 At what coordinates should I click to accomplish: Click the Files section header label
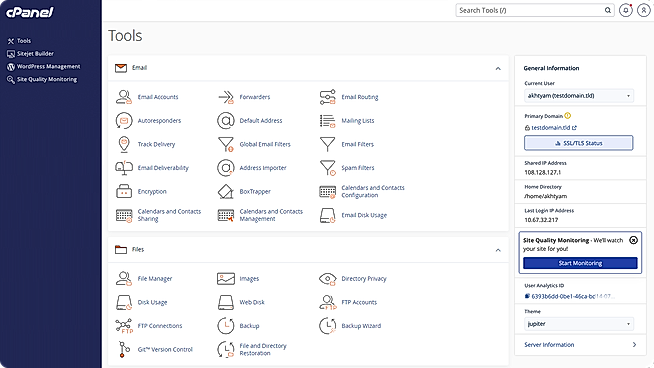pyautogui.click(x=138, y=250)
